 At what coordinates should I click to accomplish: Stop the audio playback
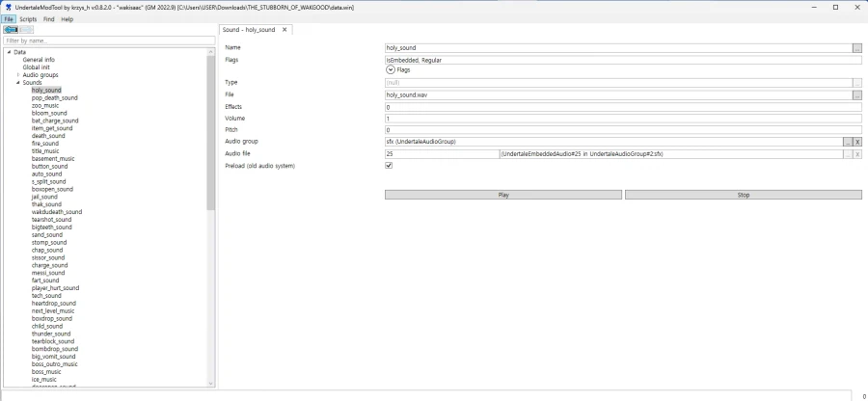click(744, 195)
